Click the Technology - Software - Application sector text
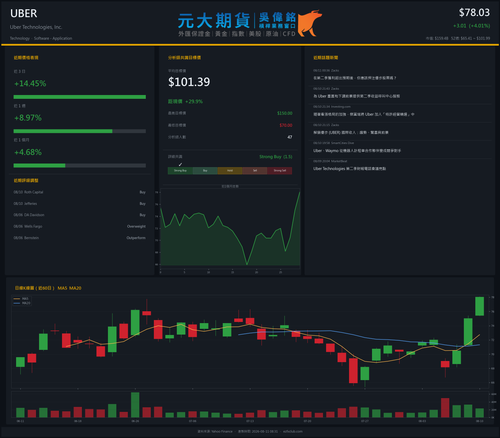The height and width of the screenshot is (438, 500). (41, 38)
